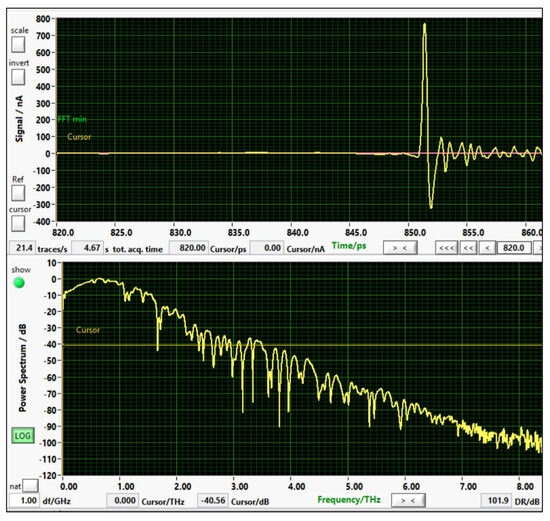Click the Cursor/THz value field
Viewport: 550px width, 521px height.
tap(122, 500)
